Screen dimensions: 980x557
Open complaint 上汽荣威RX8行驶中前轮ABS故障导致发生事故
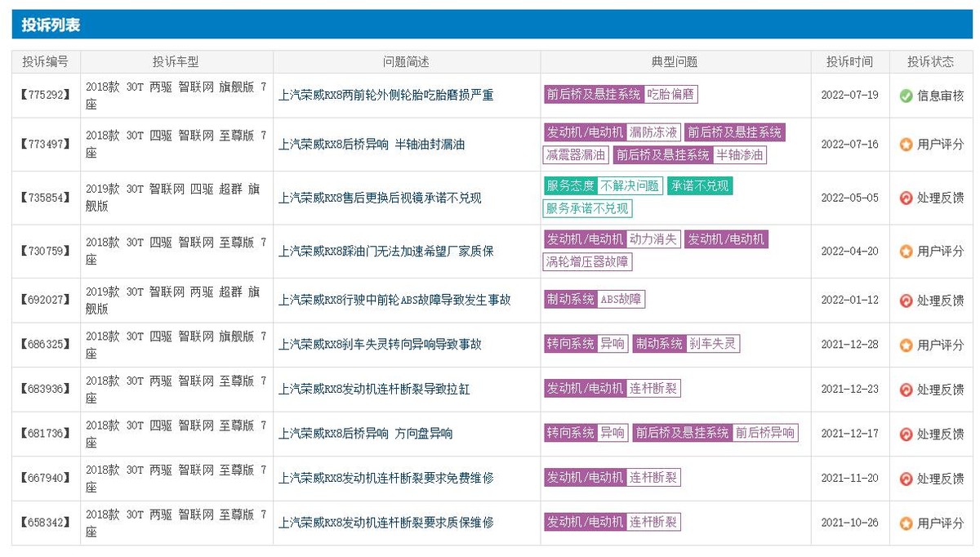click(394, 301)
